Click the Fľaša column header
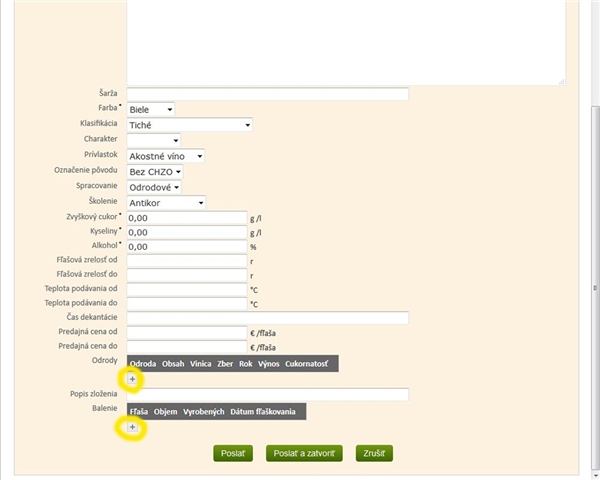 tap(139, 411)
